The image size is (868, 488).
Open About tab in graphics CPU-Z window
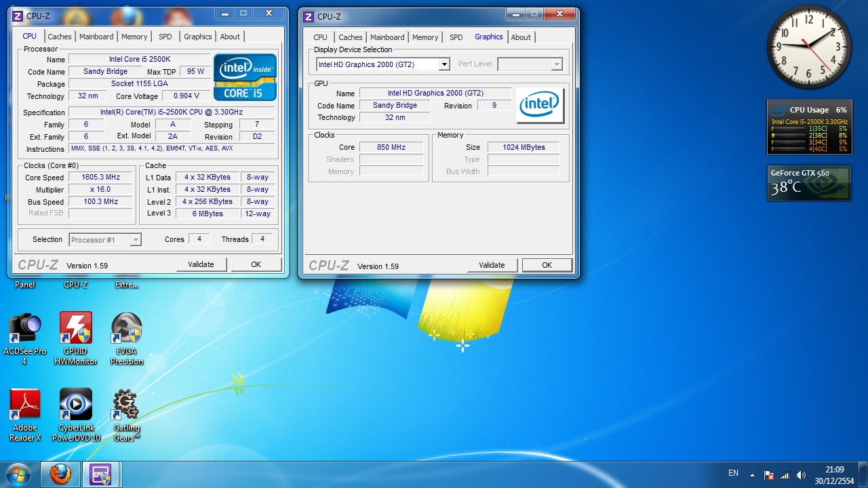[521, 37]
